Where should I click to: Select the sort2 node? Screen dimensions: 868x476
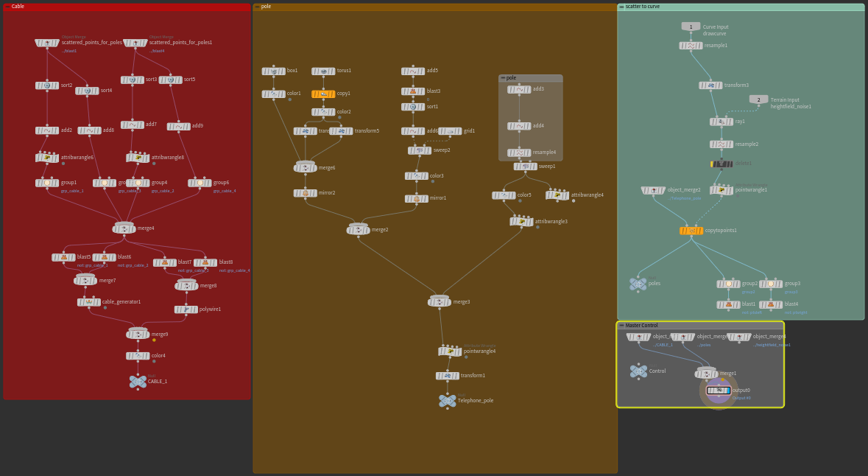coord(47,85)
